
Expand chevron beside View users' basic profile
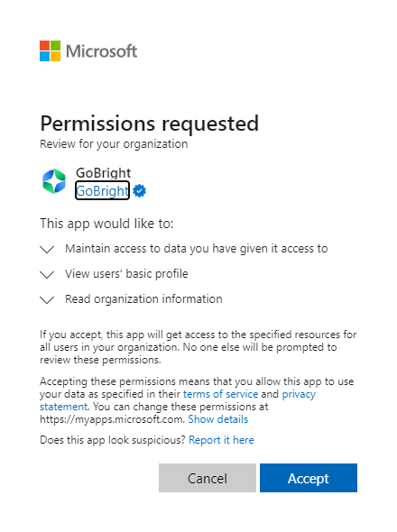(x=47, y=274)
